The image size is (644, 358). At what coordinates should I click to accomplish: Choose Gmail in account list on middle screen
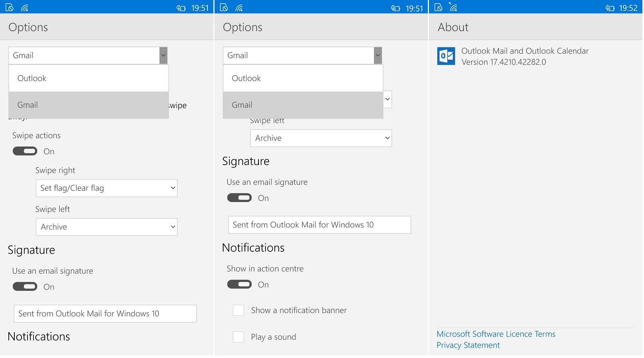coord(303,105)
